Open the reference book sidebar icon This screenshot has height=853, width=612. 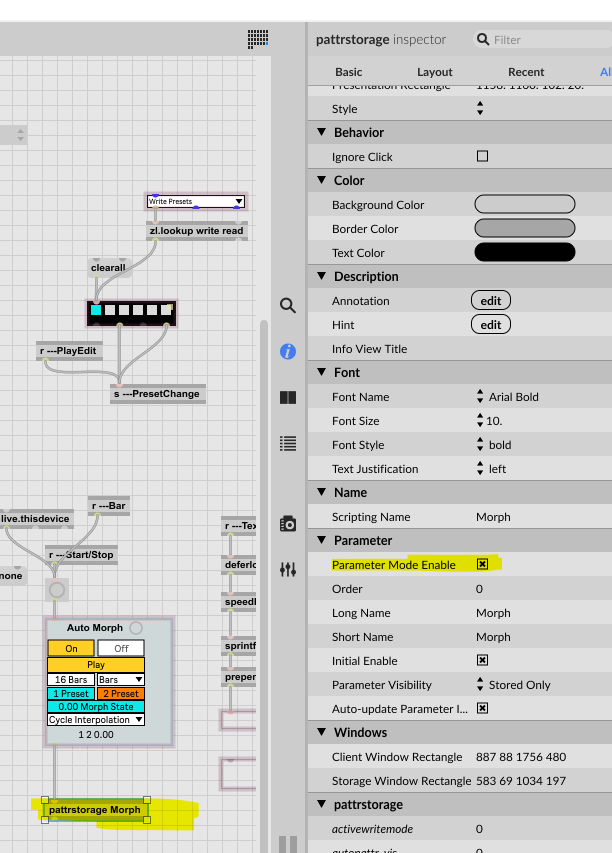coord(288,397)
